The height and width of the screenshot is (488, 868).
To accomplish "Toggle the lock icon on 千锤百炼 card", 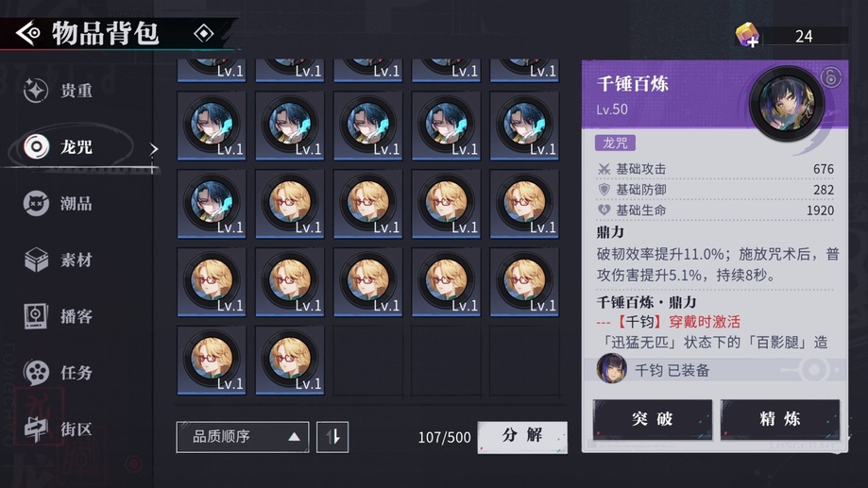I will point(830,77).
